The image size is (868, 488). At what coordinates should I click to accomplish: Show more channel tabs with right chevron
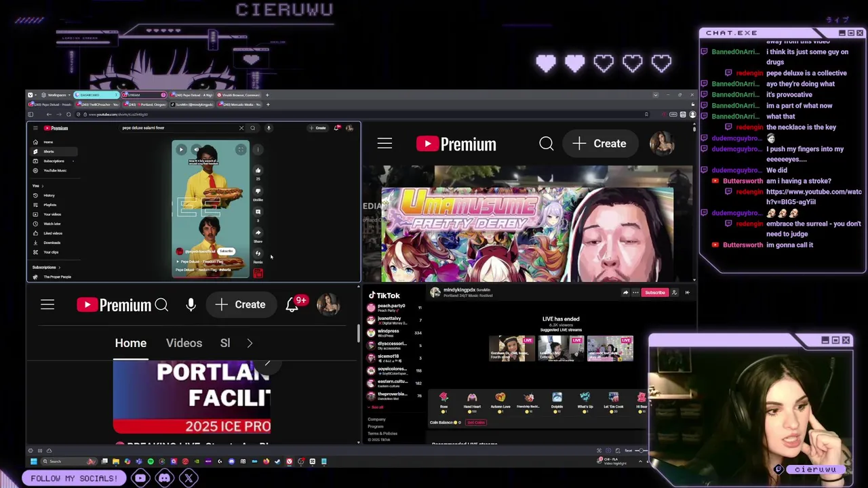pyautogui.click(x=250, y=343)
